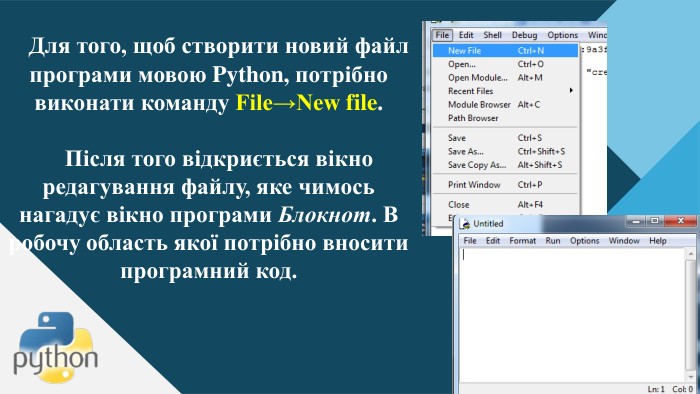The image size is (700, 394).
Task: Open Edit menu in Untitled editor window
Action: [492, 241]
